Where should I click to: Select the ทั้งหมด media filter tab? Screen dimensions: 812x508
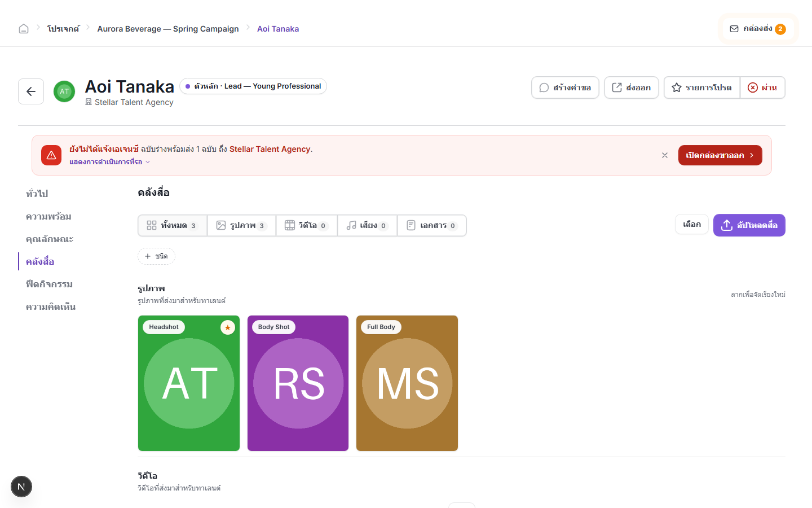point(173,225)
